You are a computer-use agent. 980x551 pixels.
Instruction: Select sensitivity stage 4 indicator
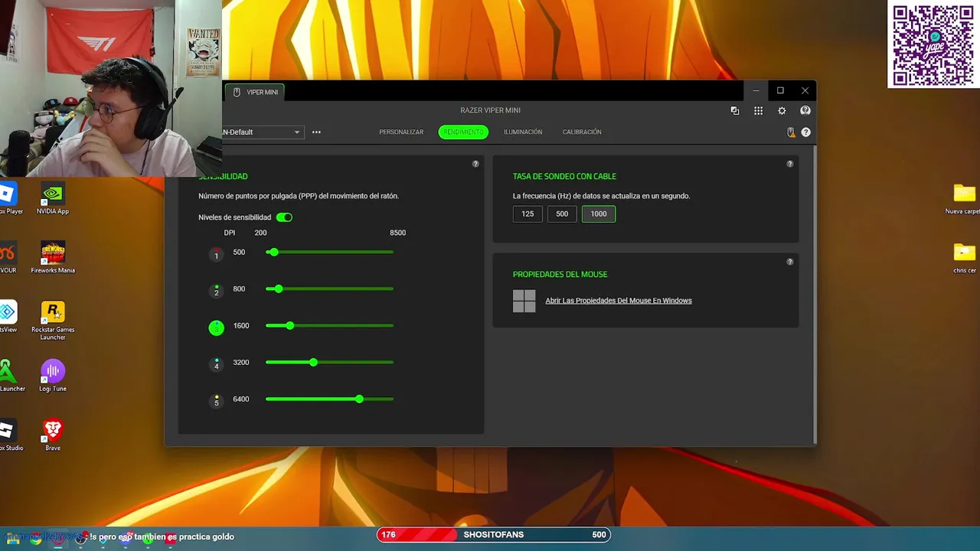tap(216, 364)
